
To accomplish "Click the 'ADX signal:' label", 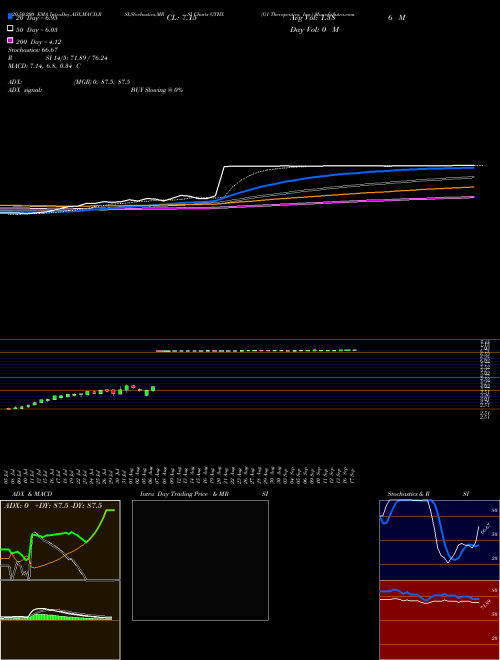I will [x=25, y=90].
